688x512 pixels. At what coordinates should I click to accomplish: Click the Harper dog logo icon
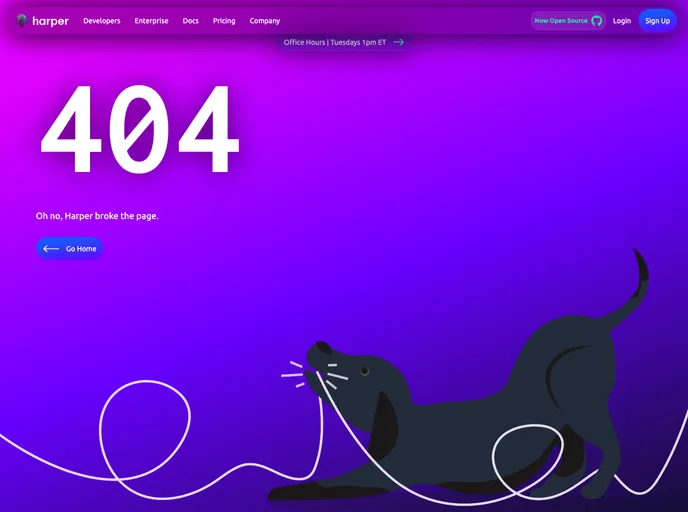22,20
